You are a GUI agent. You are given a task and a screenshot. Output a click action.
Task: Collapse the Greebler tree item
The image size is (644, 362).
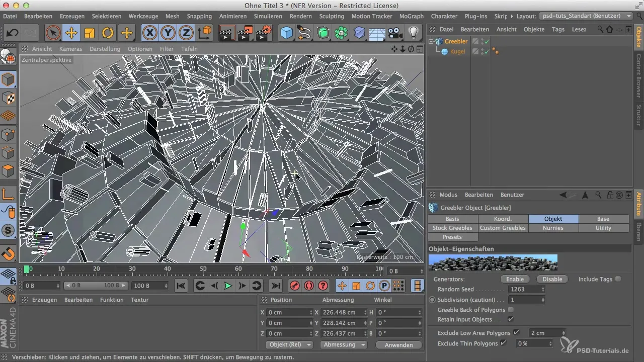point(431,41)
